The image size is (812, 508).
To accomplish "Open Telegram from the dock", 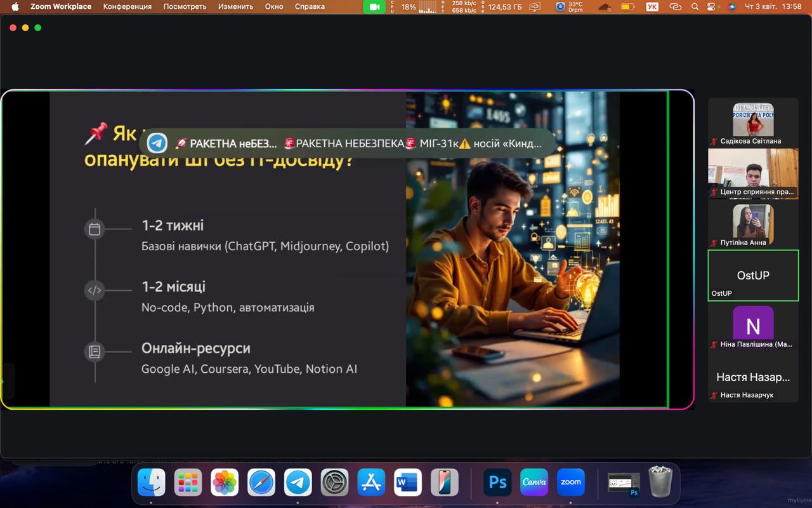I will (298, 483).
